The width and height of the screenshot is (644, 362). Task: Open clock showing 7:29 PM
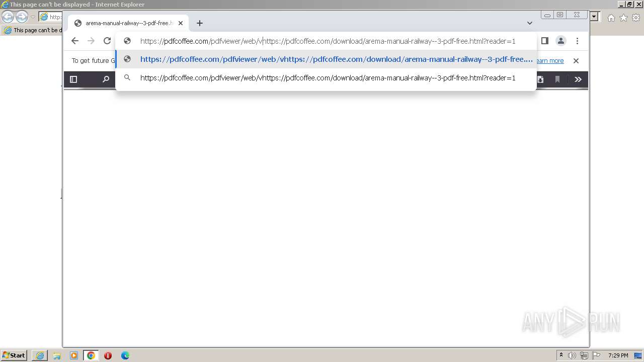pyautogui.click(x=618, y=355)
